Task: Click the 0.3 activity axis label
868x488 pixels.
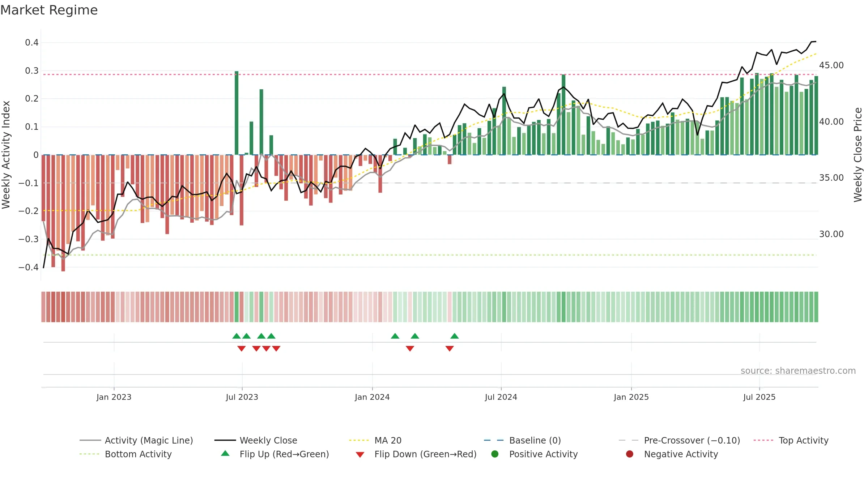Action: [x=32, y=71]
